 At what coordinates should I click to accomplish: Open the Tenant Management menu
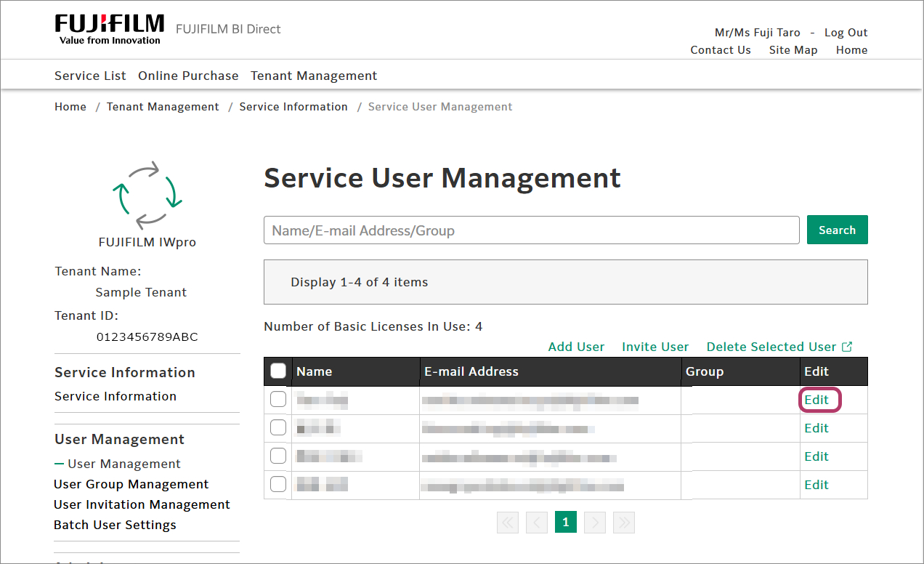(314, 76)
